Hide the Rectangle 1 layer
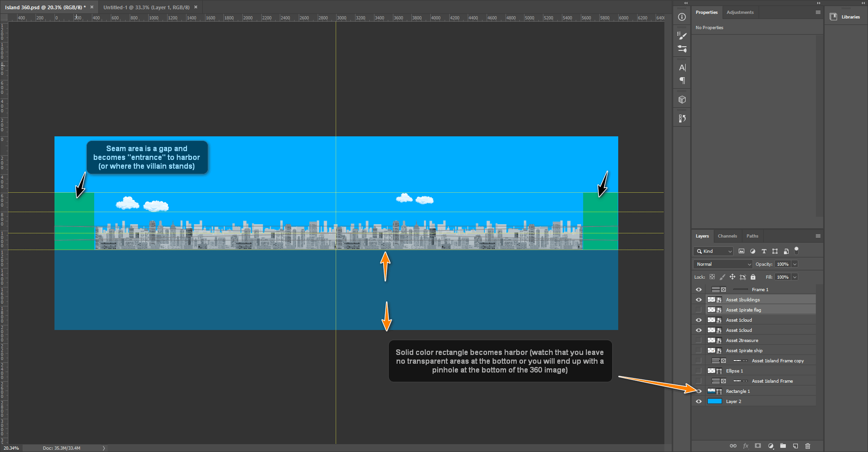The image size is (868, 452). pos(699,391)
